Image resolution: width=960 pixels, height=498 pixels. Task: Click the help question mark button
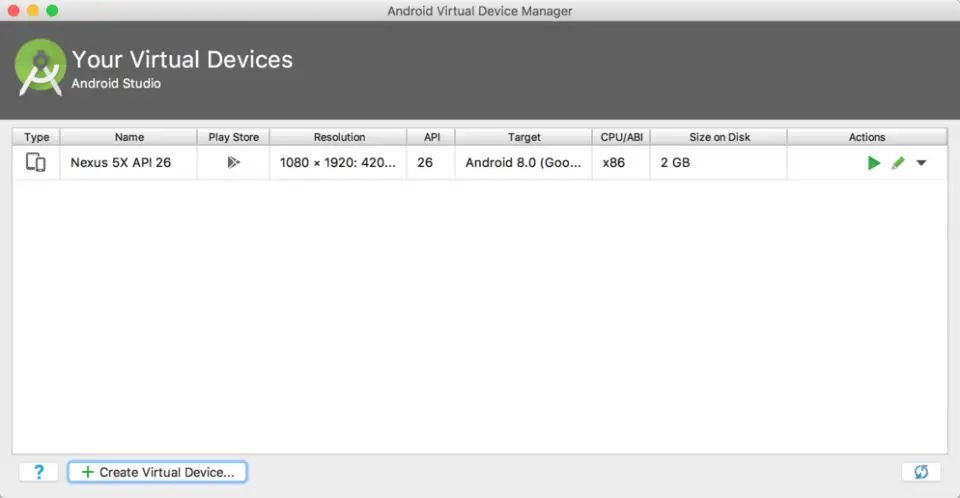[x=39, y=472]
